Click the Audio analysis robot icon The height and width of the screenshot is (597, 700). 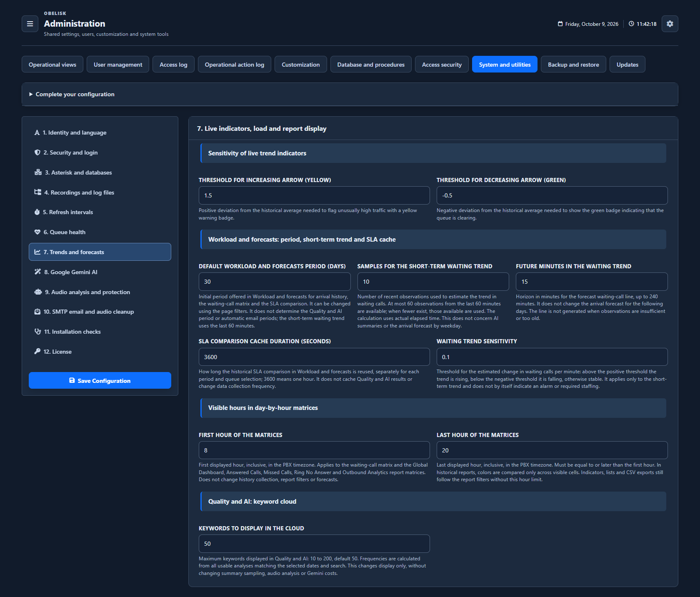click(38, 292)
